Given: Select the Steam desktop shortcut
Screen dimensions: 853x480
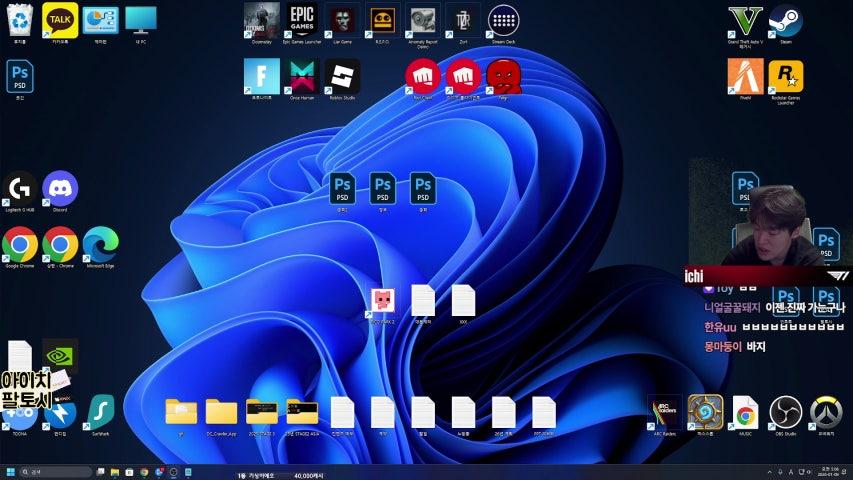Looking at the screenshot, I should [786, 23].
